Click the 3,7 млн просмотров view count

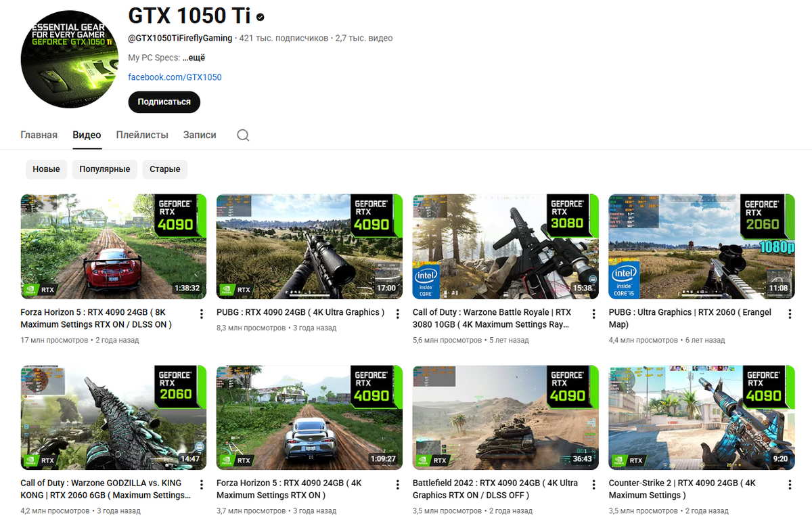(251, 511)
